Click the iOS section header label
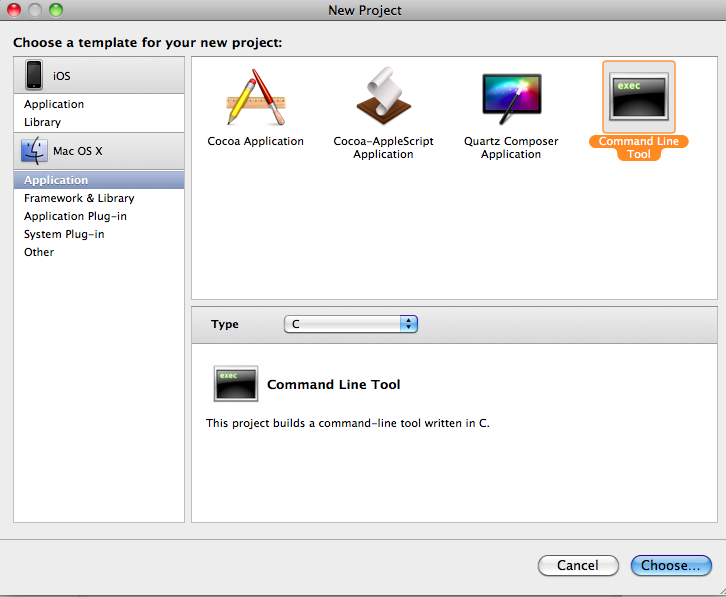This screenshot has height=597, width=726. tap(62, 76)
